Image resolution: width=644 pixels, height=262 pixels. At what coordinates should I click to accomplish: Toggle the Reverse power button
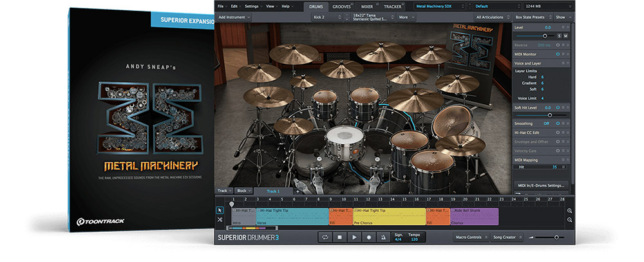pos(558,45)
